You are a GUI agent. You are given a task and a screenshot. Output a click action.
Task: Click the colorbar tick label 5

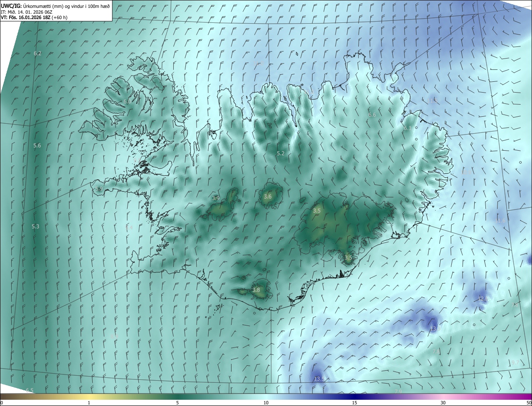(177, 403)
